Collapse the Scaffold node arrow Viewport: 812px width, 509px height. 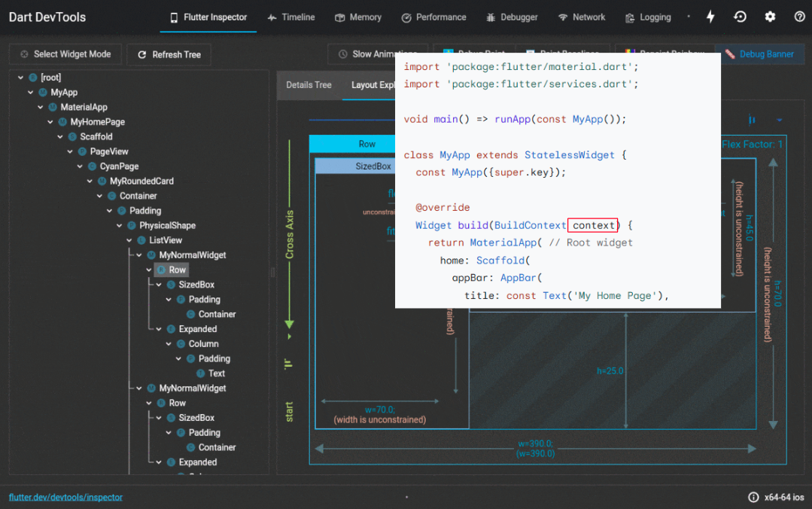(x=60, y=137)
